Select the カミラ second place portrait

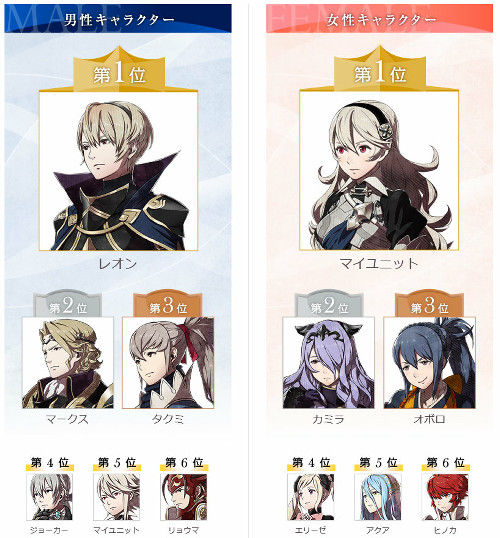(328, 363)
